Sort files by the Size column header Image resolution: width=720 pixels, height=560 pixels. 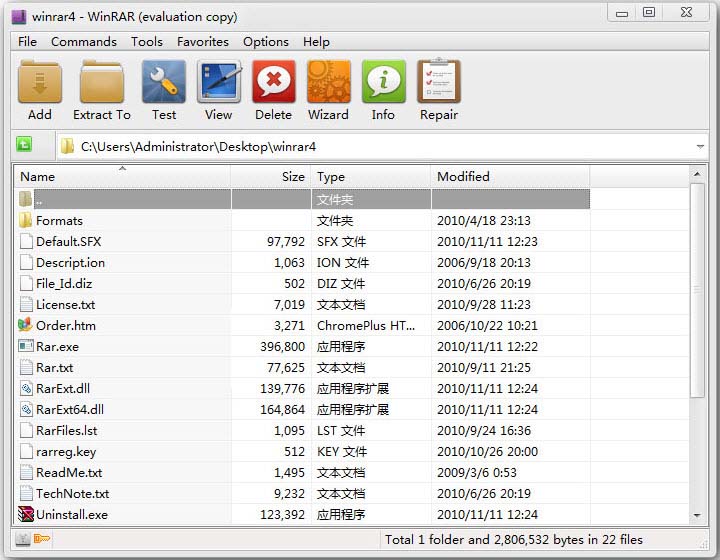click(270, 177)
